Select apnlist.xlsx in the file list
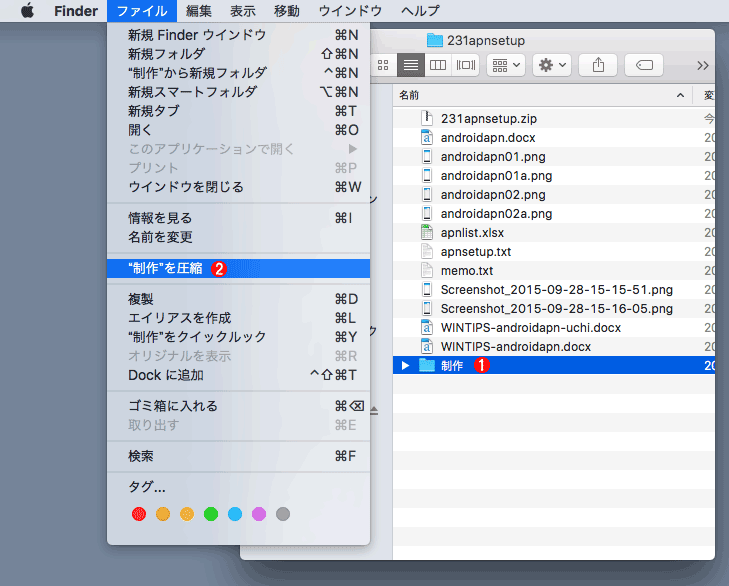Screen dimensions: 729x586 click(x=472, y=233)
